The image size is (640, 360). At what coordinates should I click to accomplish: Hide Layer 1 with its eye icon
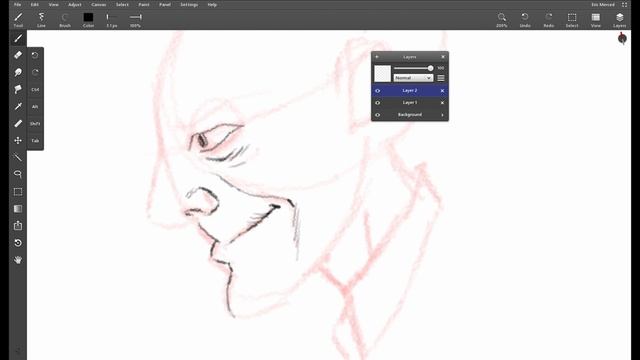click(378, 103)
